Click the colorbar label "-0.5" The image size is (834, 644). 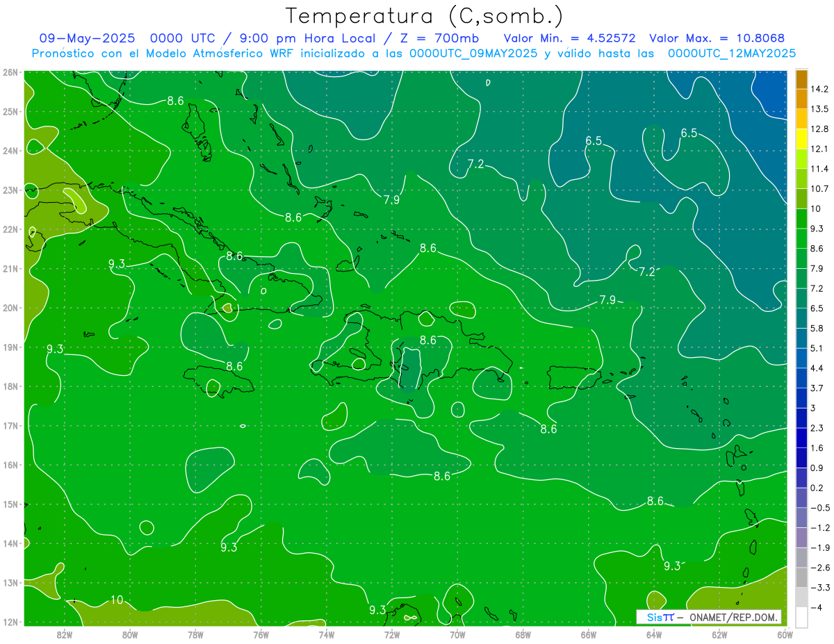[819, 507]
